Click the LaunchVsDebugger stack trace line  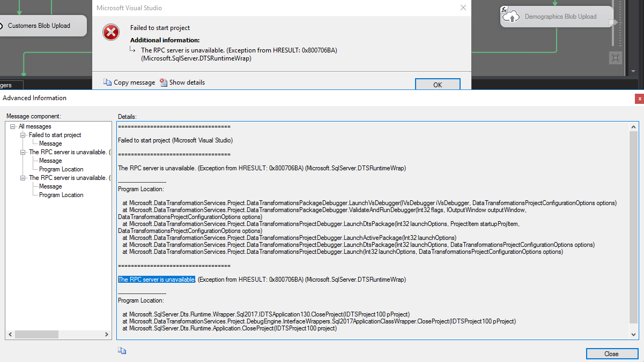369,203
